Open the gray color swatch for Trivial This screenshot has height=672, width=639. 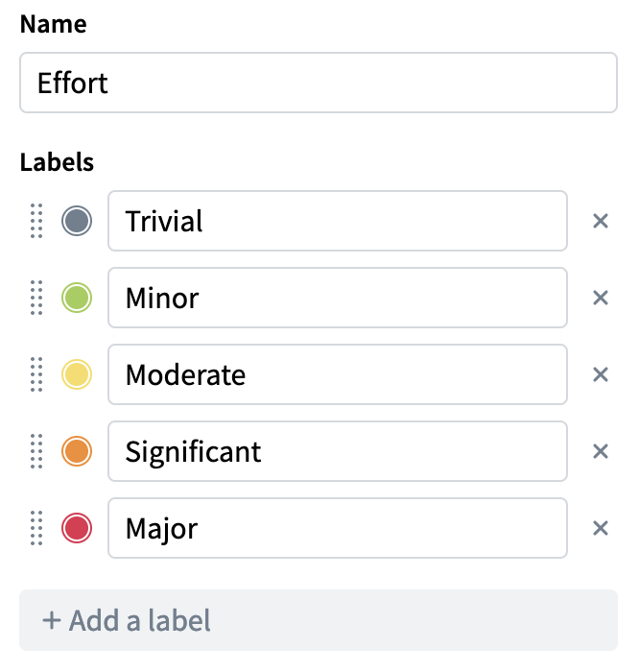pyautogui.click(x=77, y=222)
